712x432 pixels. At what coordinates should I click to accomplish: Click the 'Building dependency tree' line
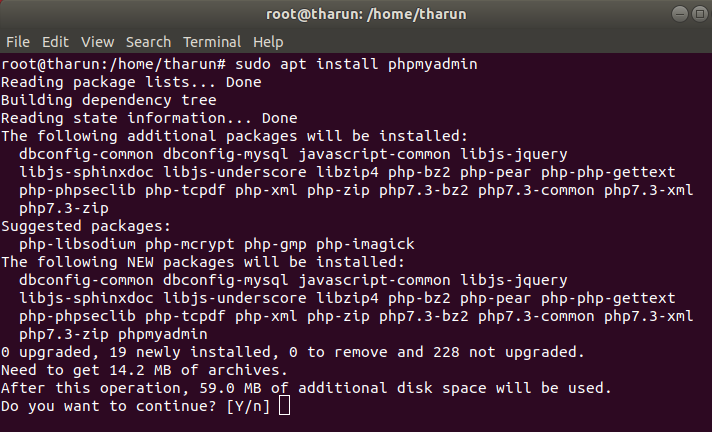click(x=109, y=100)
